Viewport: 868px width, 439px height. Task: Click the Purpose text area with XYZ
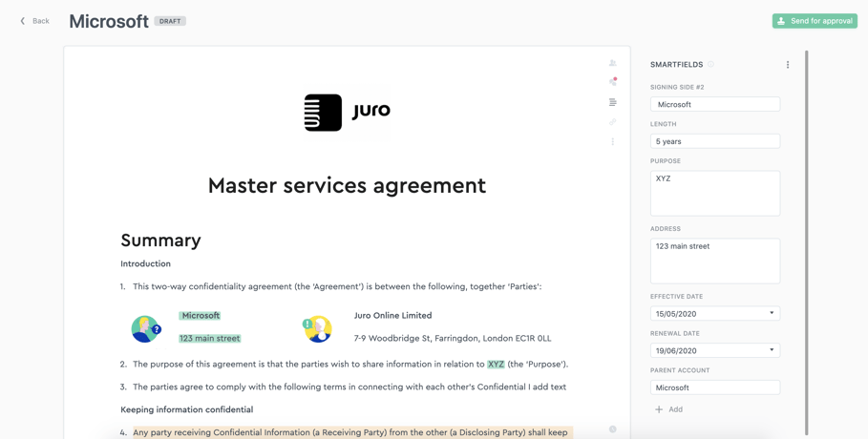715,193
